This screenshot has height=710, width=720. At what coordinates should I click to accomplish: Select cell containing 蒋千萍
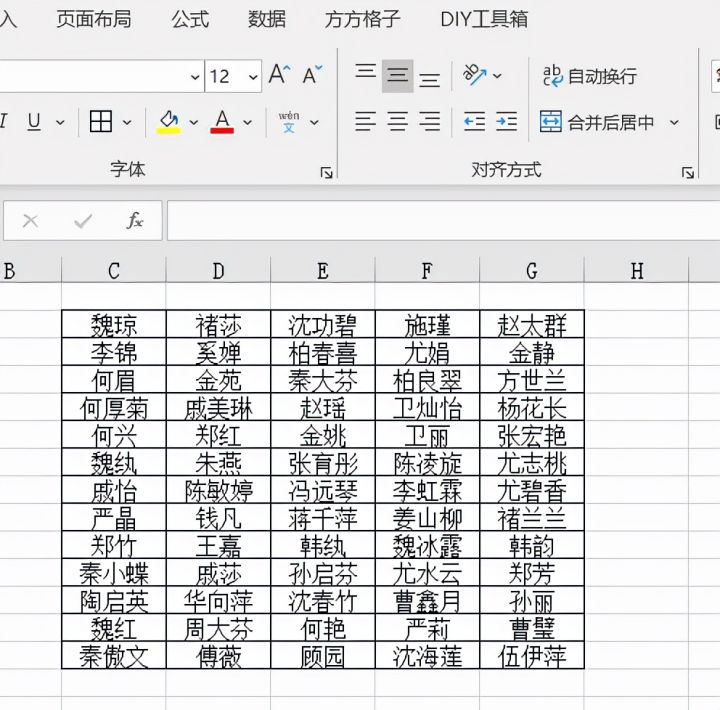tap(323, 517)
